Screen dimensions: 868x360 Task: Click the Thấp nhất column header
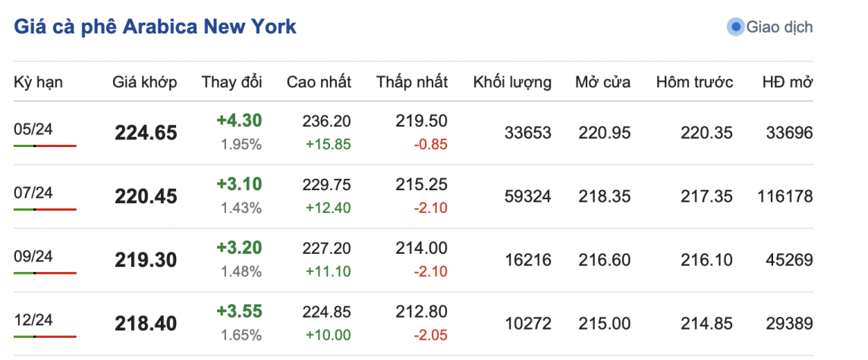(x=412, y=82)
